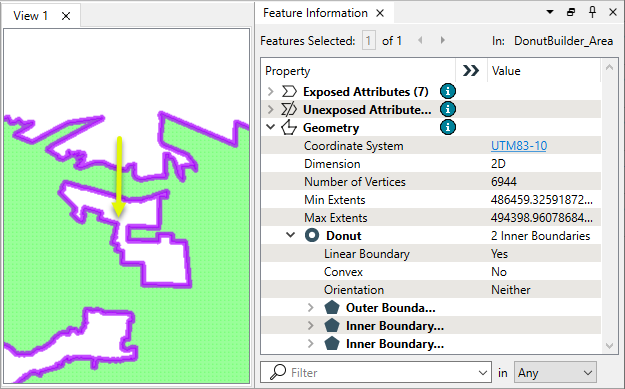Image resolution: width=625 pixels, height=389 pixels.
Task: Open the 'in Any' dropdown
Action: [x=555, y=373]
